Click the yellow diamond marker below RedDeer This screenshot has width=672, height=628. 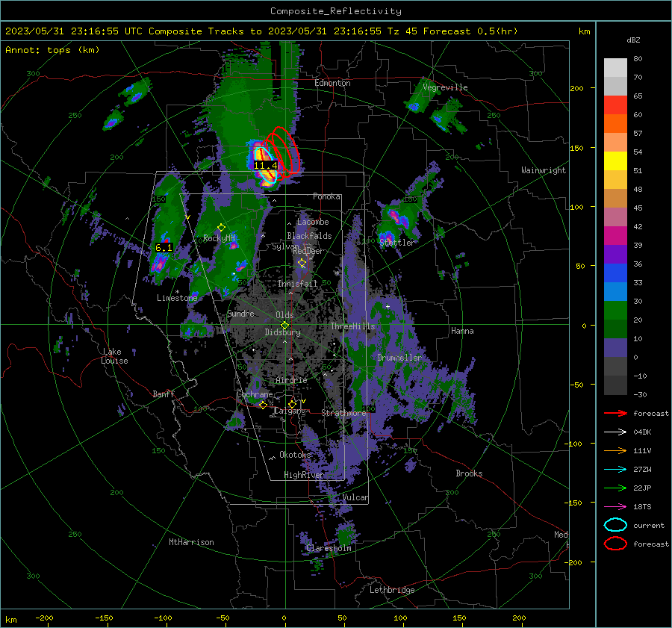click(302, 263)
